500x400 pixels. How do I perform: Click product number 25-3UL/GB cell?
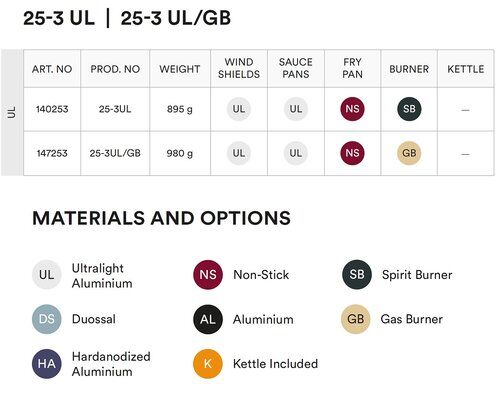[x=115, y=153]
